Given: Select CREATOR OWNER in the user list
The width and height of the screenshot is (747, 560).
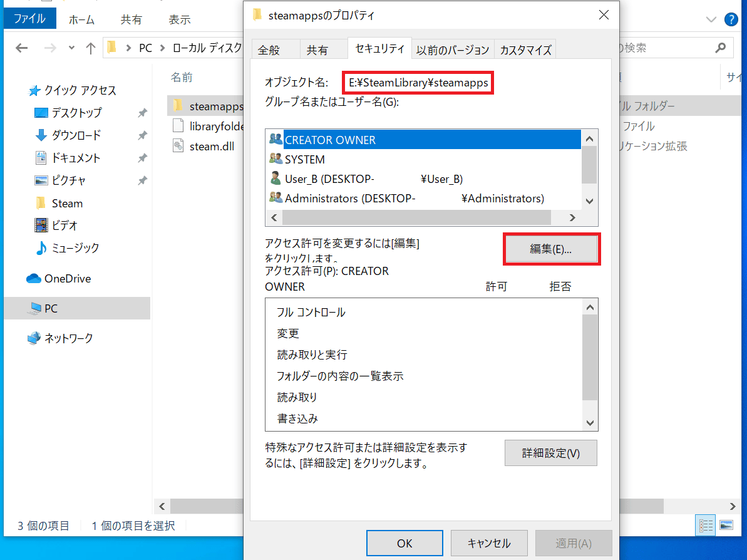Looking at the screenshot, I should 423,140.
